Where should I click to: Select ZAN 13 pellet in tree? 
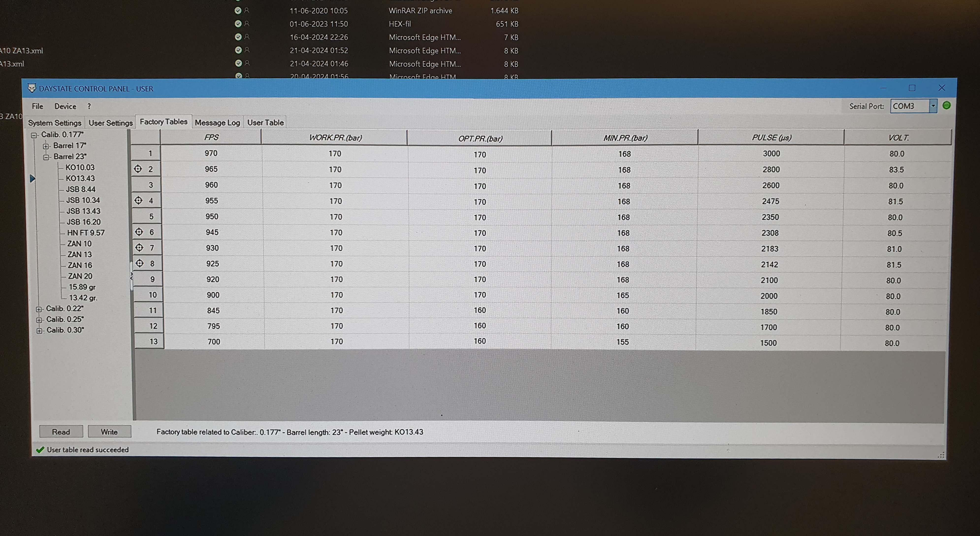(80, 254)
